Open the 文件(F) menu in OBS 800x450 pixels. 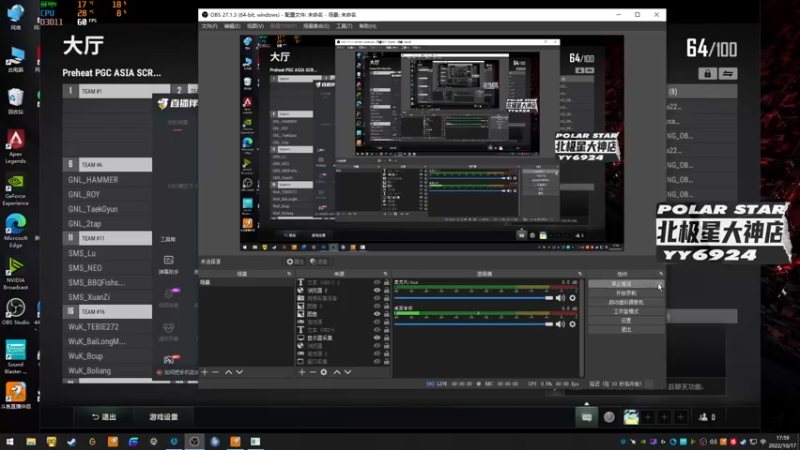click(x=209, y=26)
